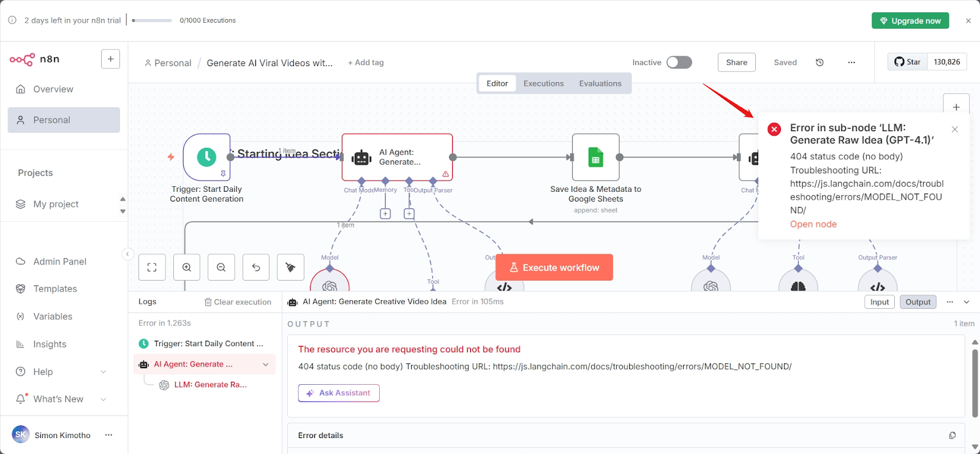Select the Output view toggle button
This screenshot has width=980, height=454.
(918, 302)
